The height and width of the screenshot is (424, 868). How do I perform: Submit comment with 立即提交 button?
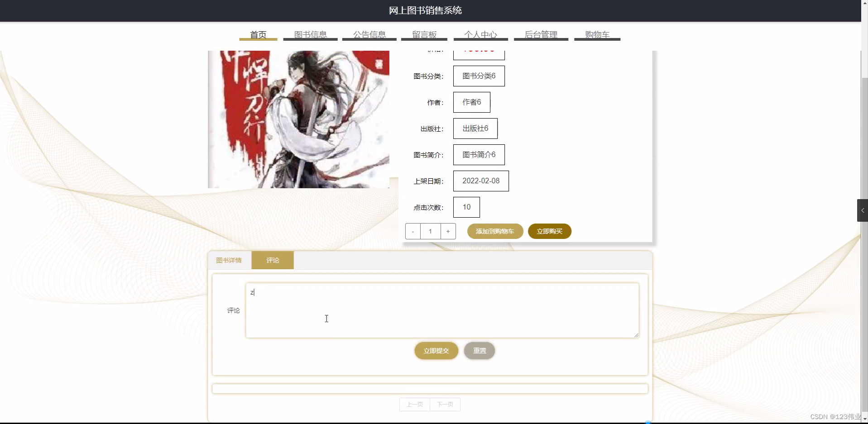click(x=436, y=351)
